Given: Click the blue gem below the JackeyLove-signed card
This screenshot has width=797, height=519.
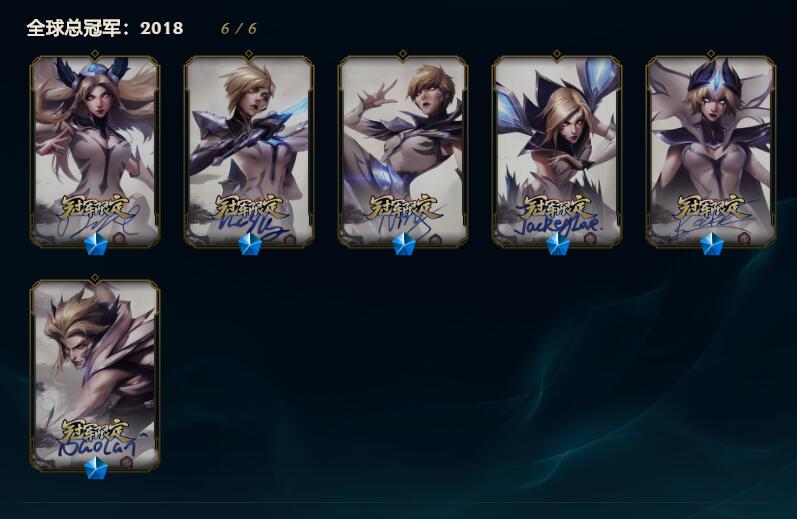Looking at the screenshot, I should click(558, 245).
